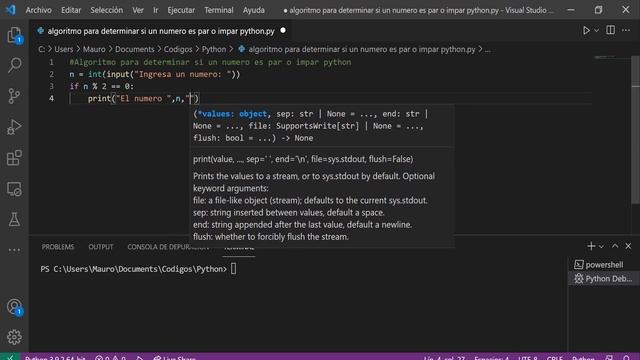Click Live Share in the status bar
The image size is (640, 360).
point(175,358)
